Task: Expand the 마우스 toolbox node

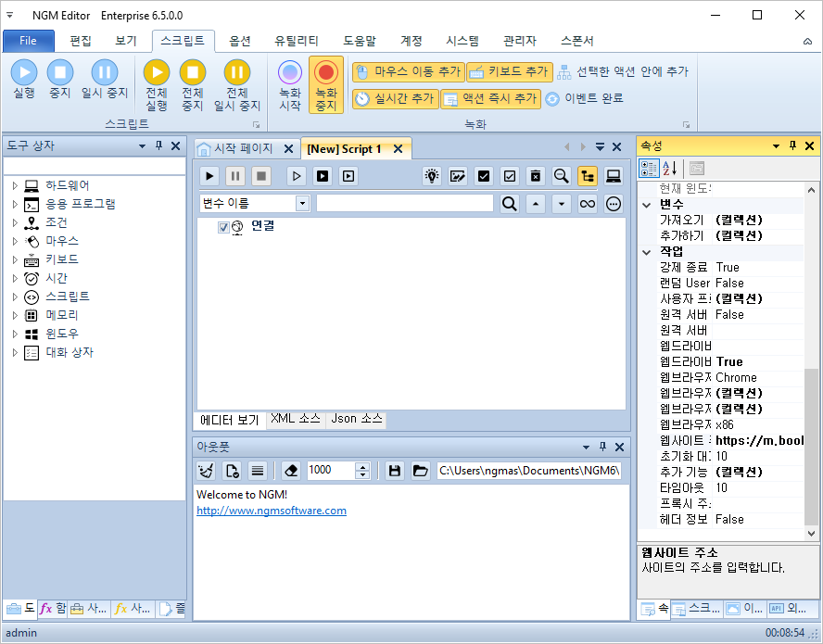Action: 15,241
